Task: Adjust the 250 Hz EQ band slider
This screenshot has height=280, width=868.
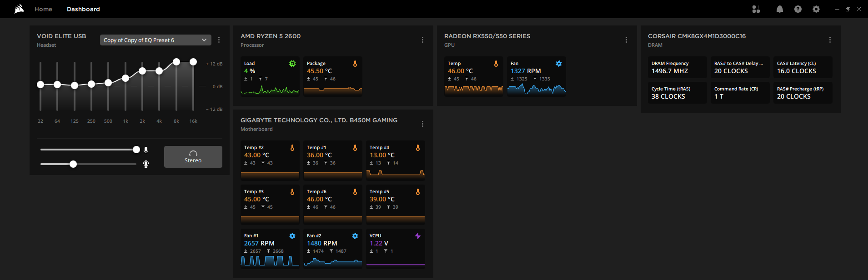Action: tap(91, 84)
